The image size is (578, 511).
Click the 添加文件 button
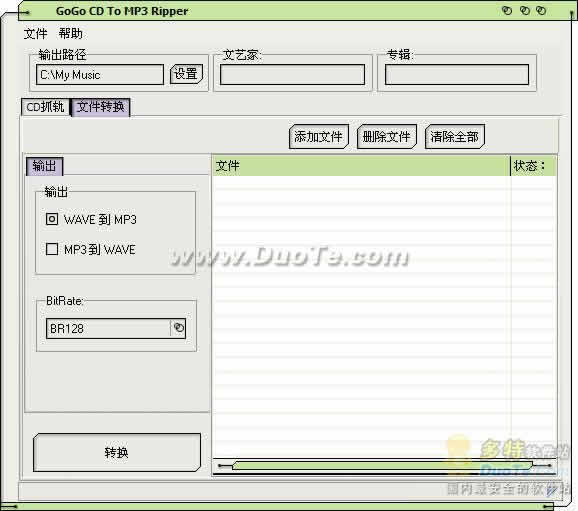[x=318, y=137]
